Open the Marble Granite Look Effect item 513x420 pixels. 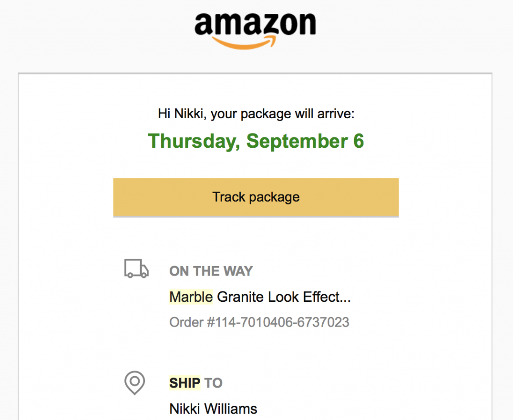[260, 297]
